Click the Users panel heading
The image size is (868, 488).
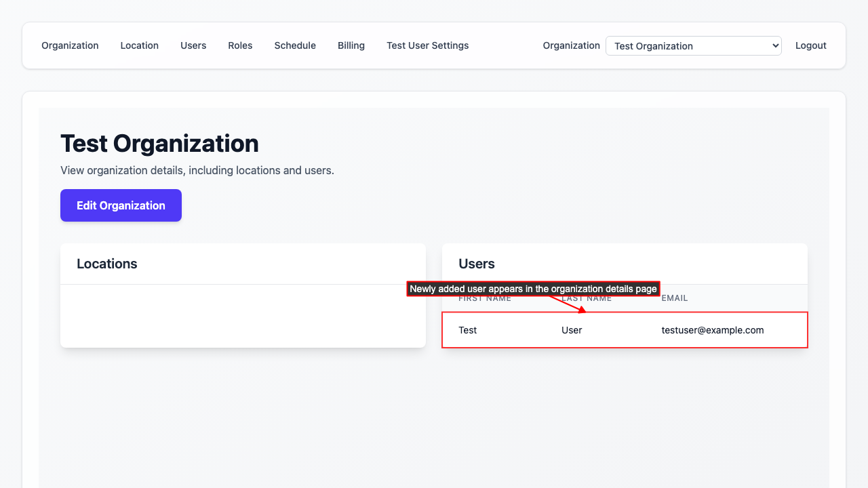(477, 264)
